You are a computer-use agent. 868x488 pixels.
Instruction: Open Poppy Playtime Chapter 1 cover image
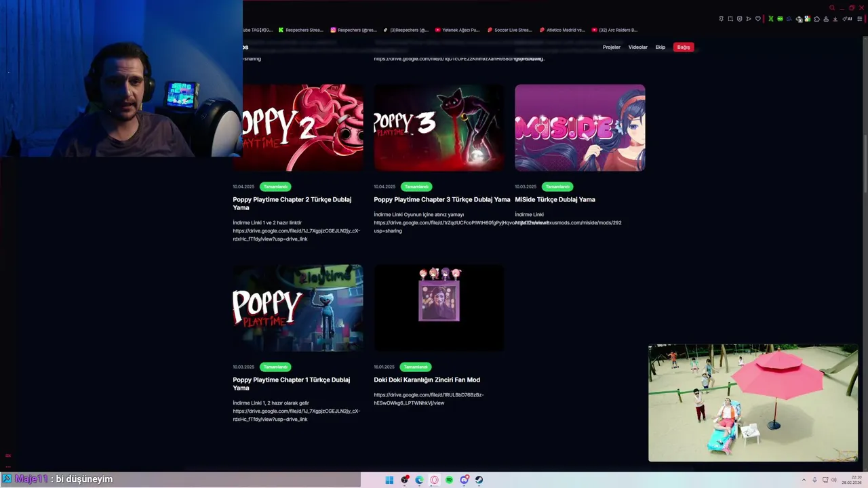tap(298, 308)
